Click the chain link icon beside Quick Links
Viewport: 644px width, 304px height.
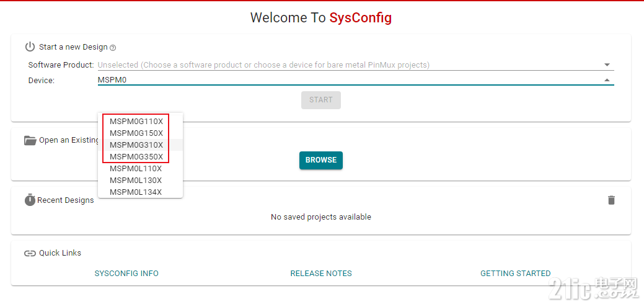(x=30, y=253)
